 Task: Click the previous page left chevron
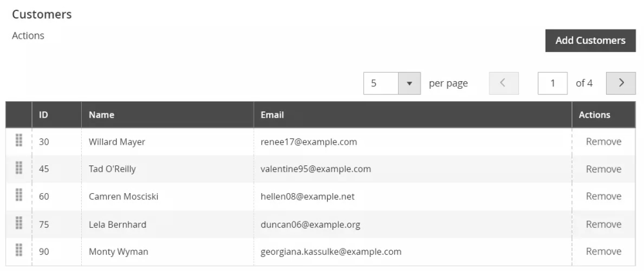(x=504, y=83)
